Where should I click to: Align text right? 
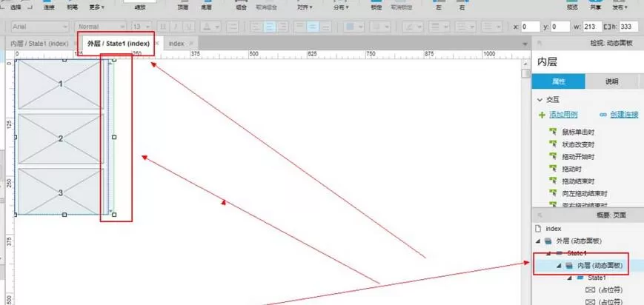[x=282, y=27]
